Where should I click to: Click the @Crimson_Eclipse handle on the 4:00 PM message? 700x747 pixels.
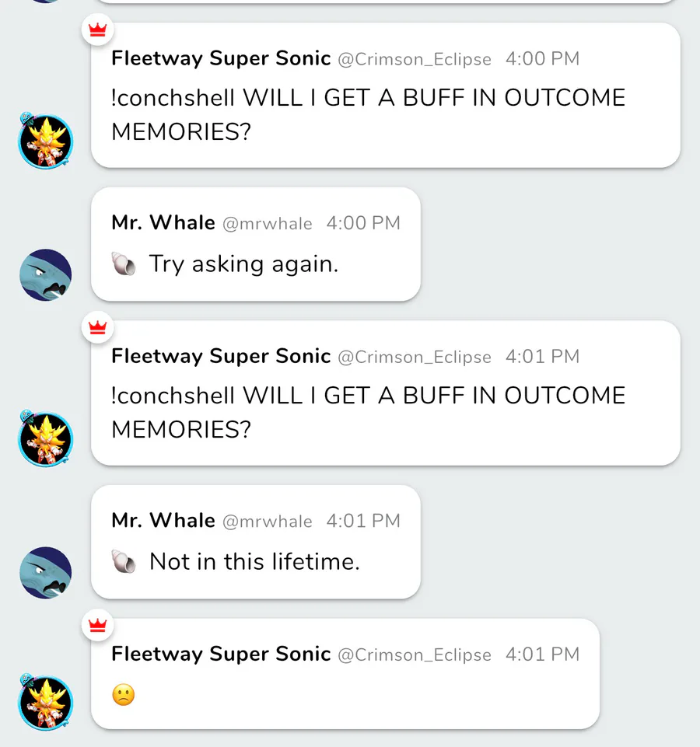(415, 59)
